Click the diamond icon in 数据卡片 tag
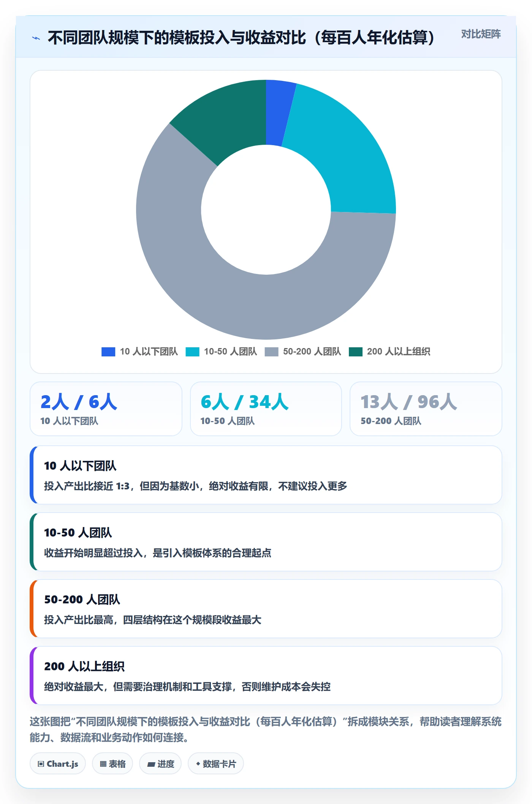532x804 pixels. tap(198, 764)
